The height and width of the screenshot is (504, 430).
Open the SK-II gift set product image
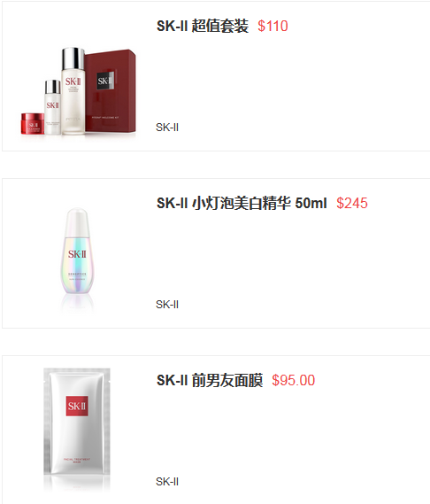79,91
